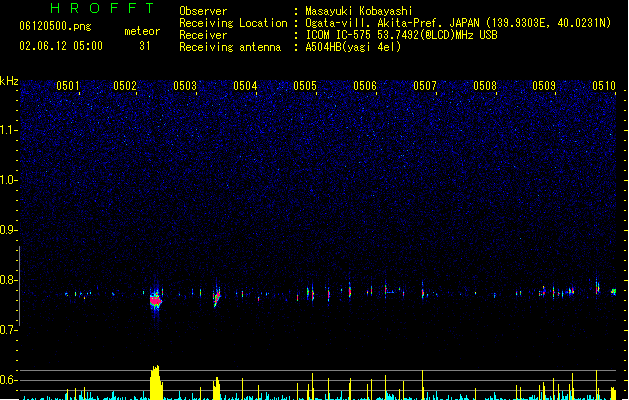Click the 0.7 kHz axis label
Screen dimensions: 629x400
pos(8,330)
